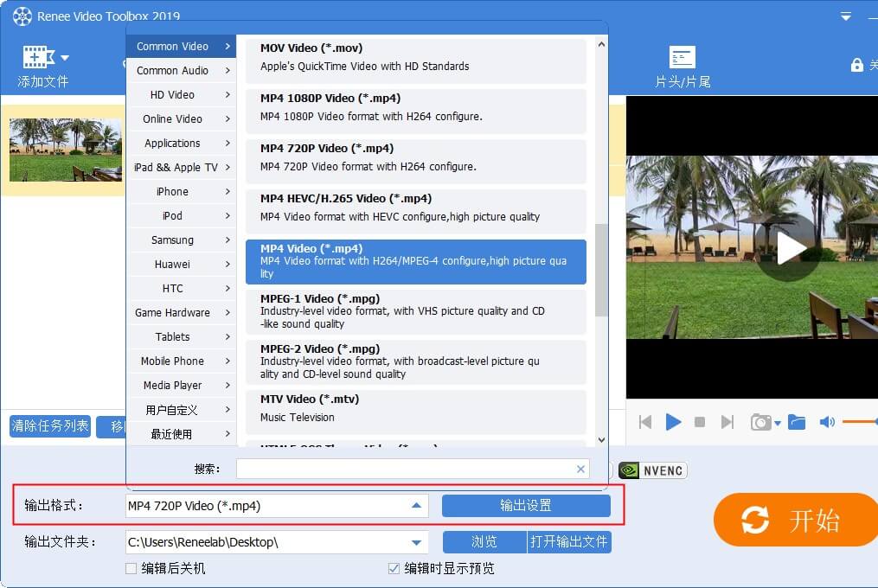Screen dimensions: 878x588
Task: Click the lock icon in toolbar
Action: [x=856, y=65]
